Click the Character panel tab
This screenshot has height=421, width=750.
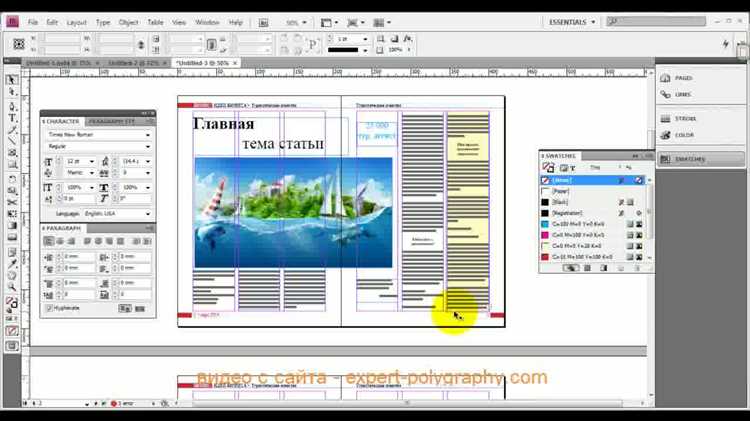[62, 122]
